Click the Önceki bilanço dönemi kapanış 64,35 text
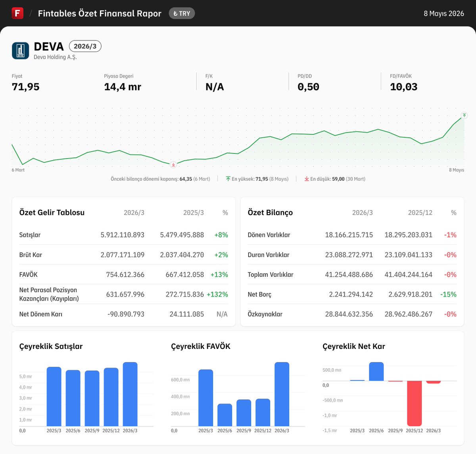476x454 pixels. [x=160, y=179]
